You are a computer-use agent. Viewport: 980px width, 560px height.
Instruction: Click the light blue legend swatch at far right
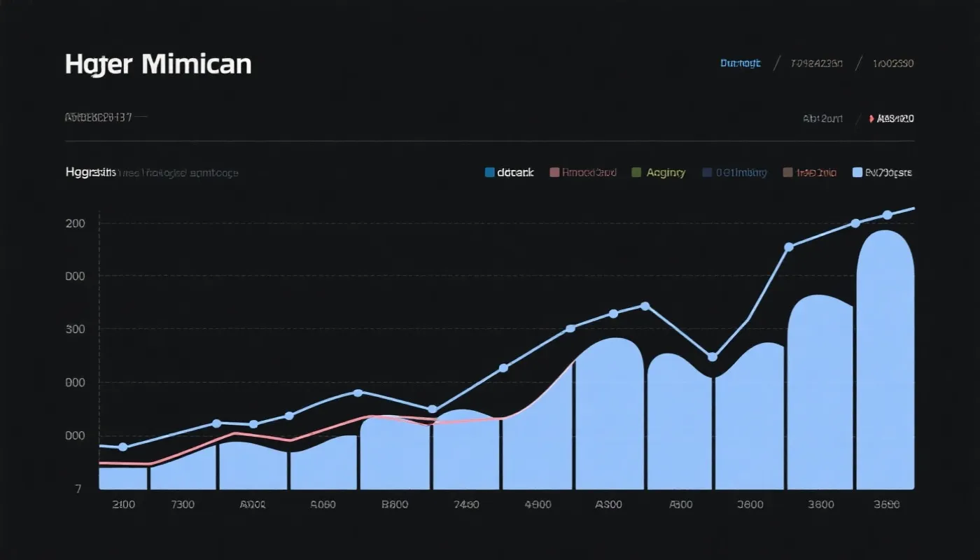857,172
